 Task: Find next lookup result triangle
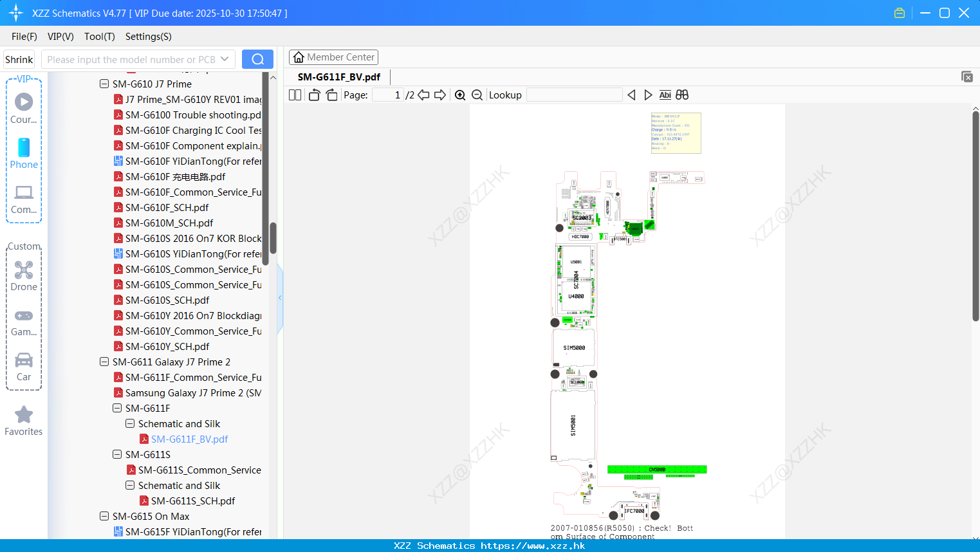pos(648,95)
